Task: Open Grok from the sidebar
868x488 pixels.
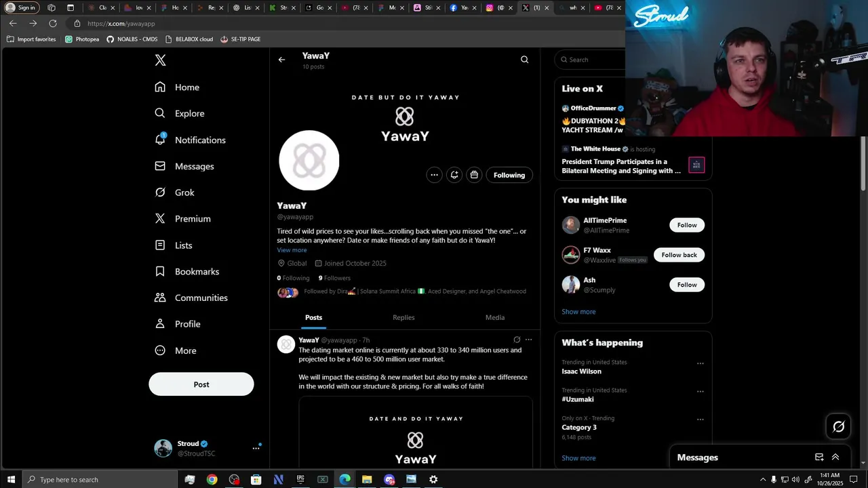Action: 174,192
